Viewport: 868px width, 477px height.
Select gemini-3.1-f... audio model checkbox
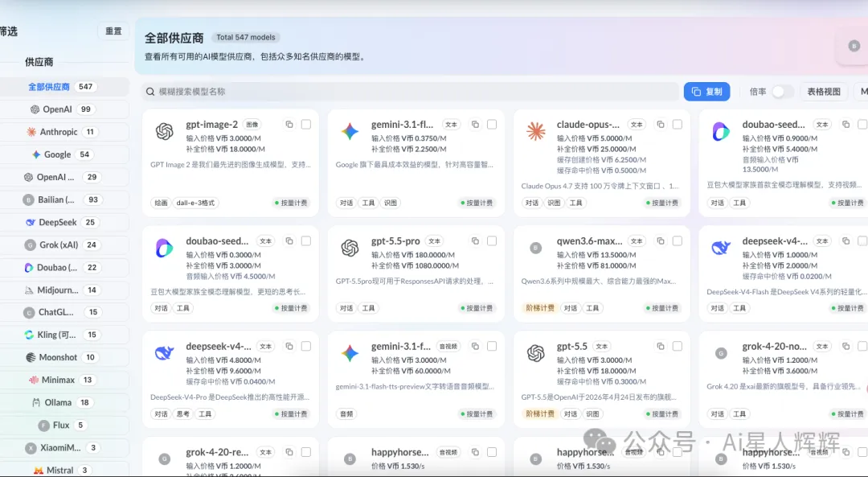pyautogui.click(x=492, y=346)
